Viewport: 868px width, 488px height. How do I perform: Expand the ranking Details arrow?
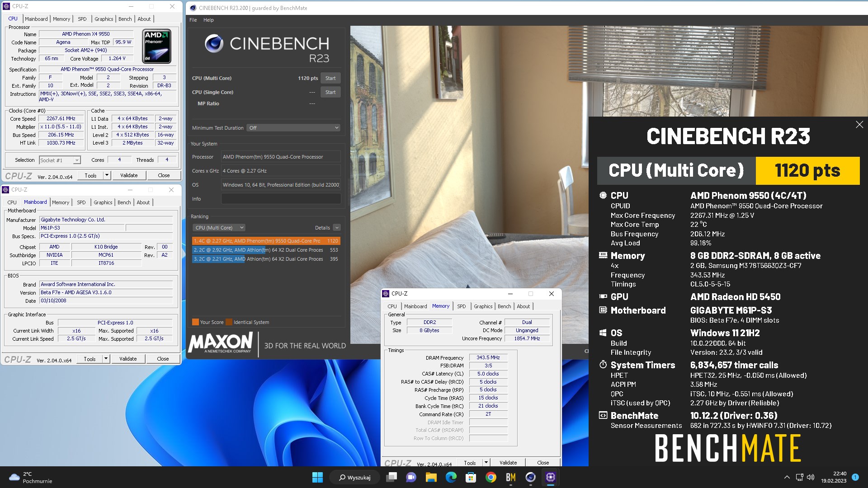337,228
